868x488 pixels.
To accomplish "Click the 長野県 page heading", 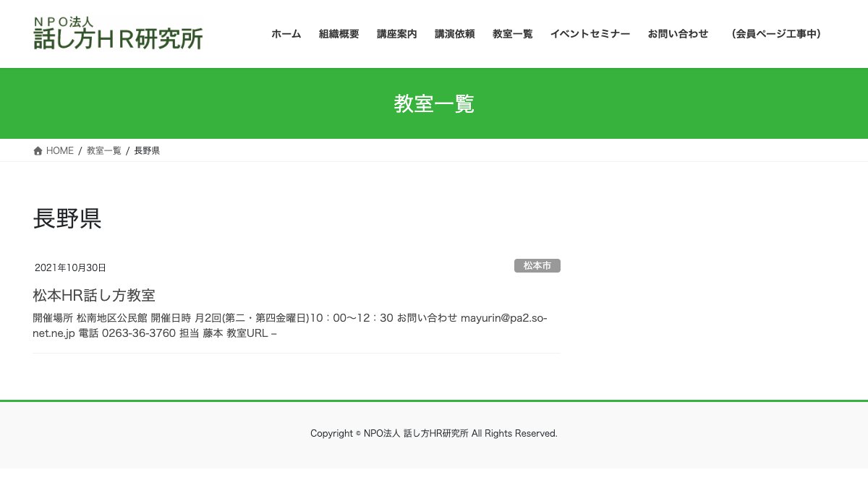I will coord(67,218).
